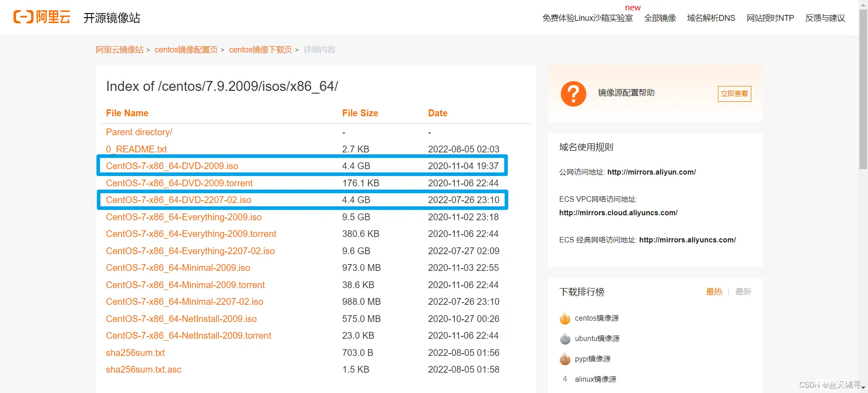Image resolution: width=868 pixels, height=393 pixels.
Task: Click the File Size column header
Action: [x=360, y=113]
